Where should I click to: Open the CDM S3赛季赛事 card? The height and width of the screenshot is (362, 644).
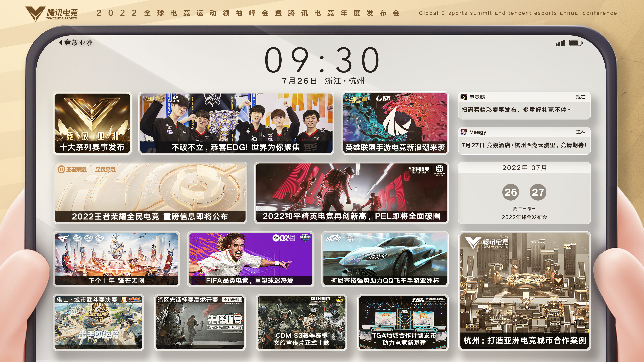pyautogui.click(x=302, y=322)
